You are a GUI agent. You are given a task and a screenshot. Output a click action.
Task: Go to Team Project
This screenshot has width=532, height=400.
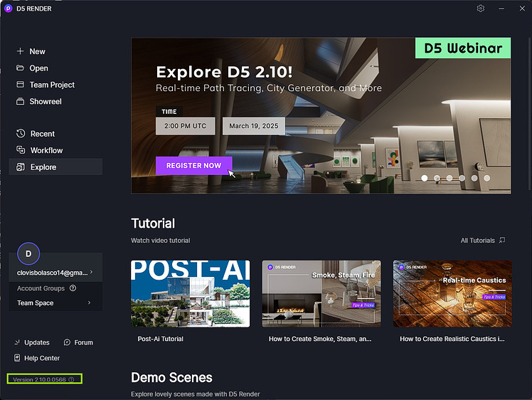(52, 85)
